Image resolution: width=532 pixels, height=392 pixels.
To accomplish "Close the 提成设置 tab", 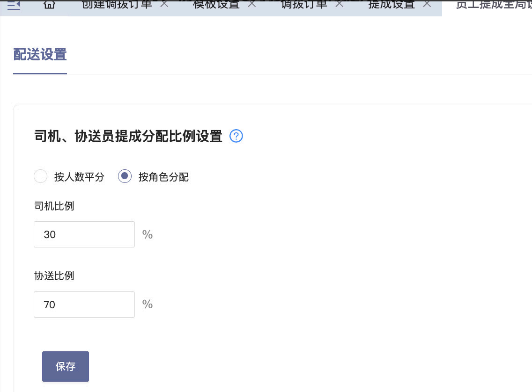I will tap(427, 4).
